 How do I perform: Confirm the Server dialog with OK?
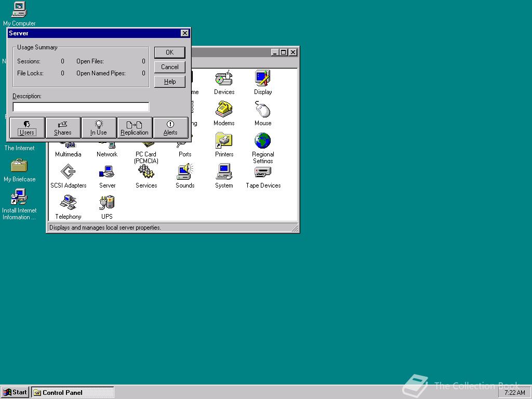[170, 52]
